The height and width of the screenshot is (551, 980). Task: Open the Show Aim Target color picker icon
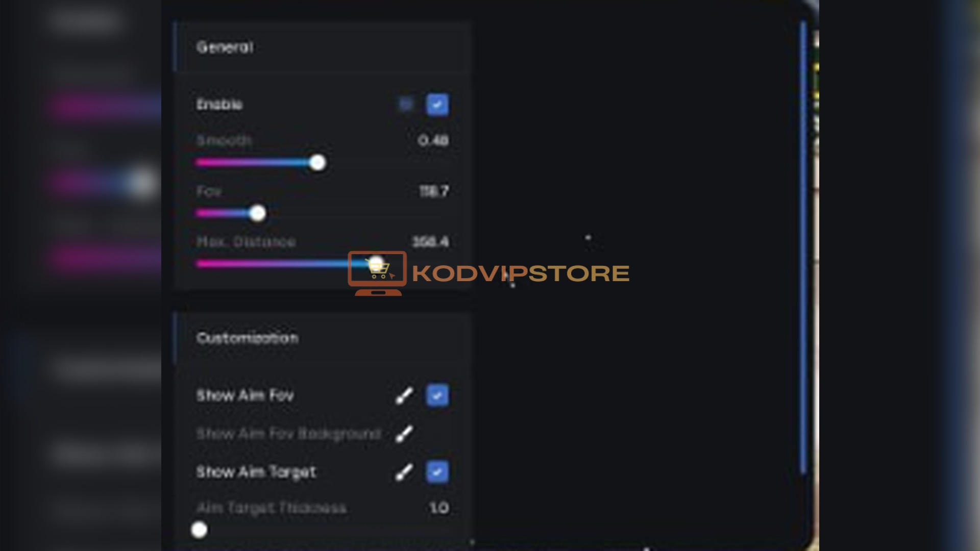click(x=404, y=472)
